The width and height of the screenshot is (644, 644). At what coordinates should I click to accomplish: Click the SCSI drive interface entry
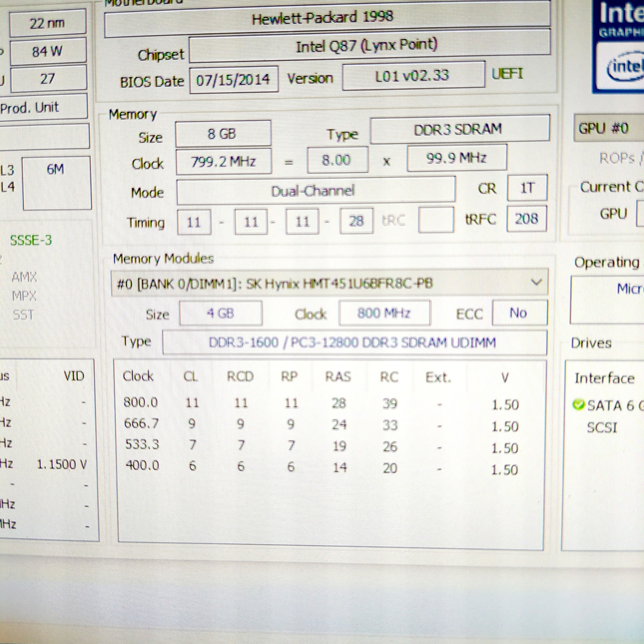[x=602, y=427]
